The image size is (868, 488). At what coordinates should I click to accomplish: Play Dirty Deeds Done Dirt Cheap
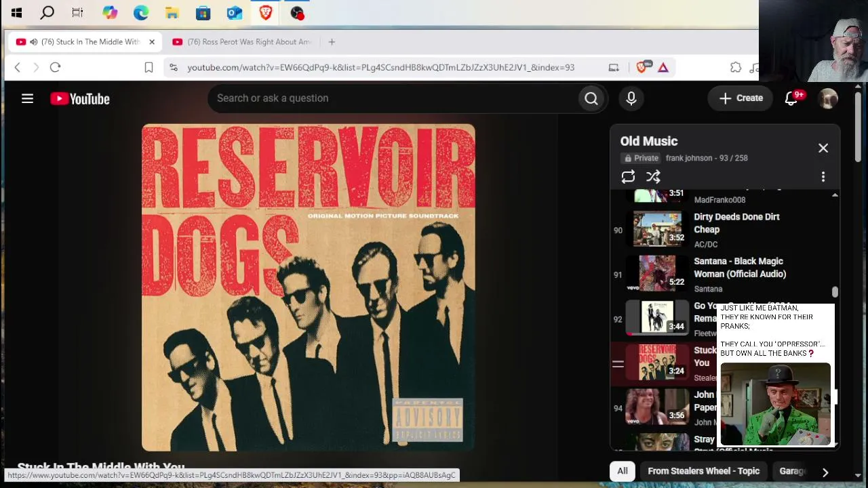(736, 223)
